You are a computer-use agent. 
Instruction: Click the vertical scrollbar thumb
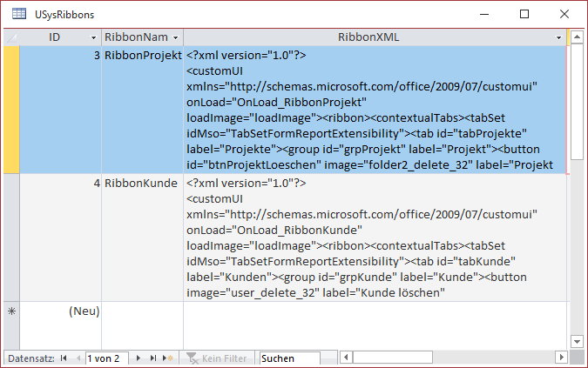click(577, 102)
